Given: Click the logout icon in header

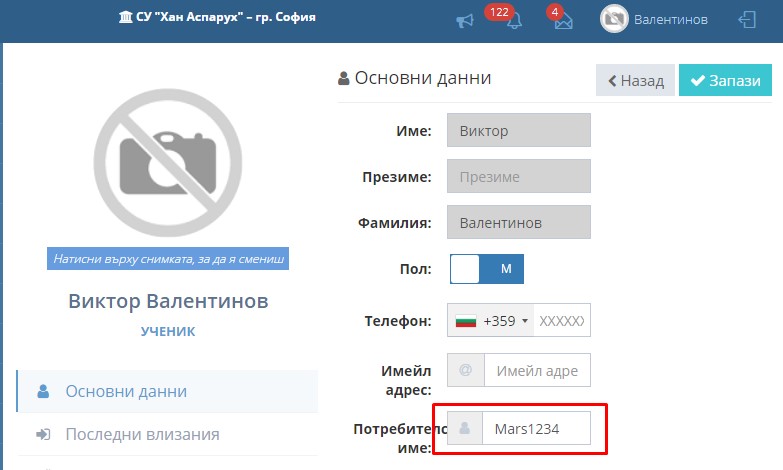Looking at the screenshot, I should [x=747, y=20].
